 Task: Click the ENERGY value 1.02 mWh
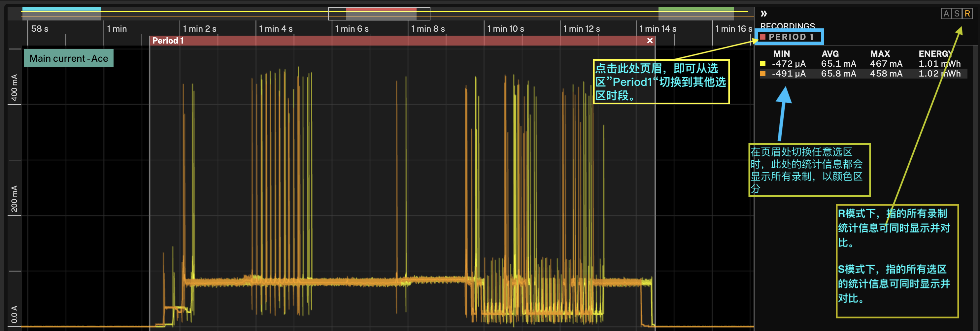click(x=939, y=74)
